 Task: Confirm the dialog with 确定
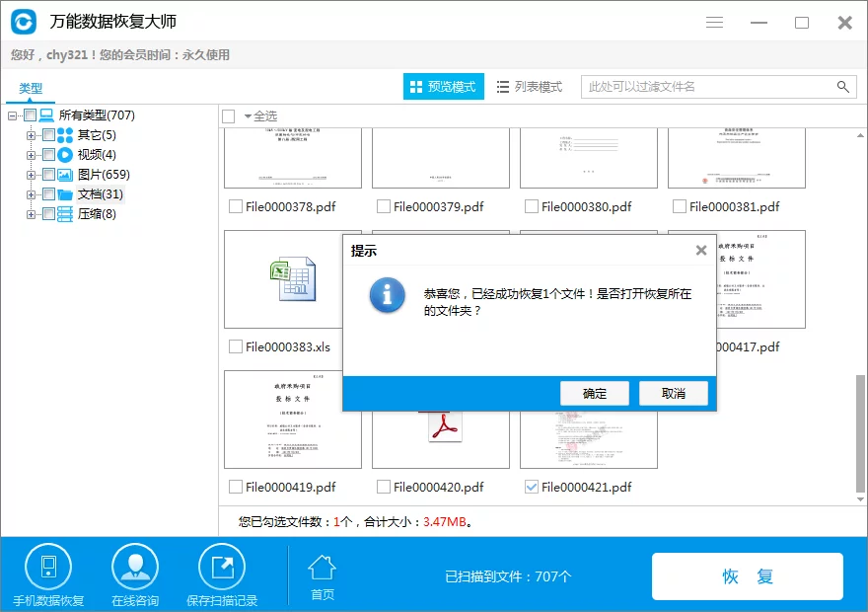coord(594,392)
